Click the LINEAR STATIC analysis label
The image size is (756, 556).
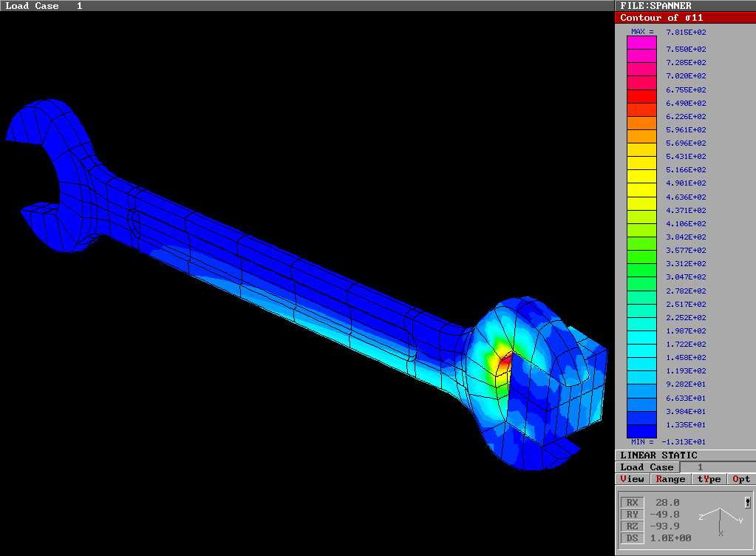click(x=658, y=455)
